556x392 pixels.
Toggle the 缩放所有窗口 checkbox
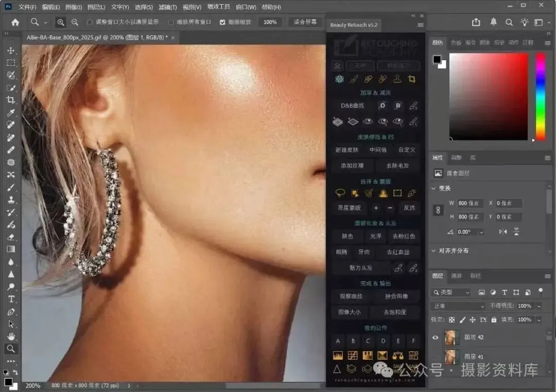click(x=171, y=22)
